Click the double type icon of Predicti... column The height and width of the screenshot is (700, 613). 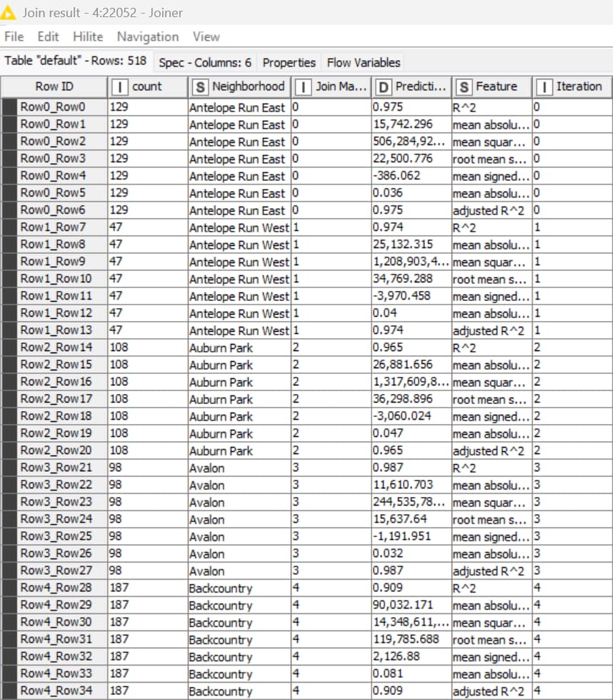click(x=384, y=87)
